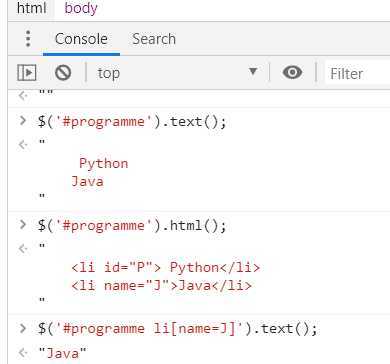Create live expression with eye icon

coord(292,72)
